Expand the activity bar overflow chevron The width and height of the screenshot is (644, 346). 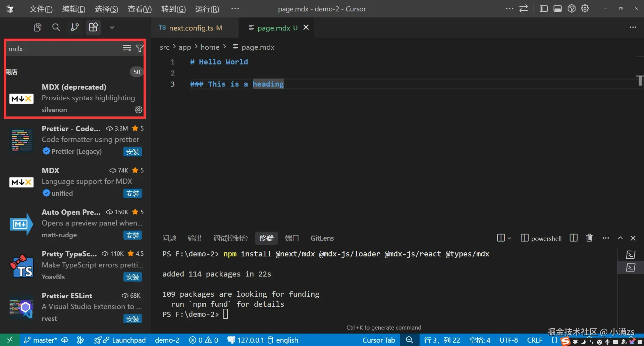pos(112,28)
